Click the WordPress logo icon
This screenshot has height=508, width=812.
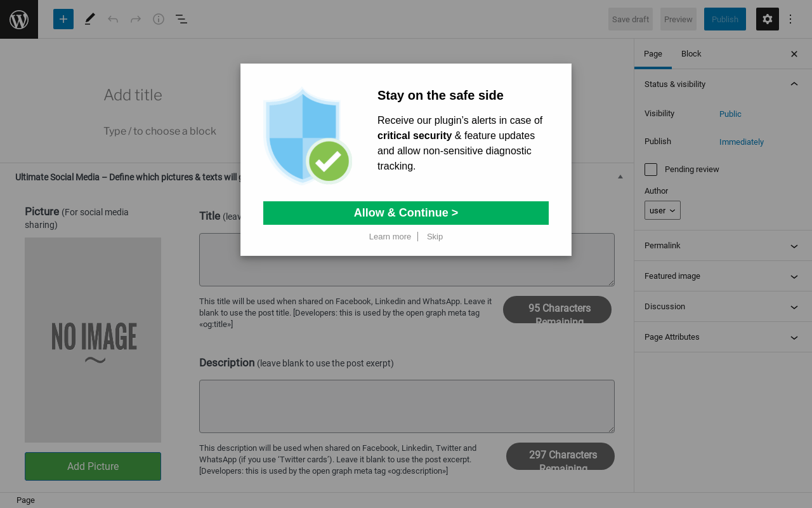pos(19,19)
